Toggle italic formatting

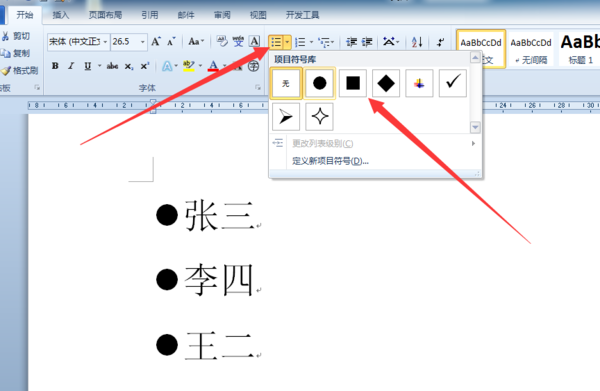pos(71,66)
